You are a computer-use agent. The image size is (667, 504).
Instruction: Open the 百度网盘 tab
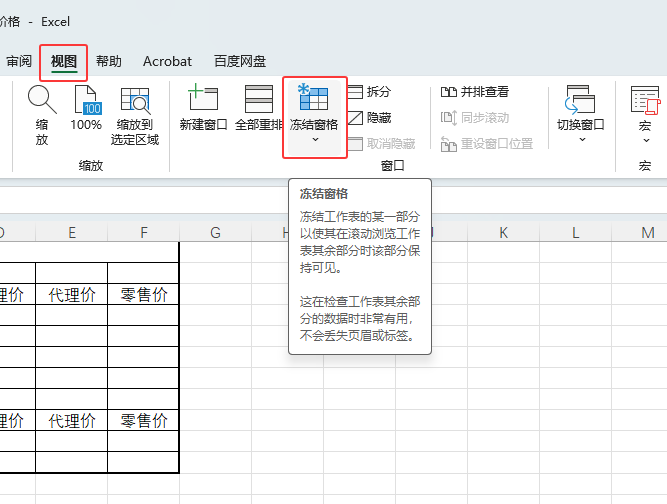(240, 62)
